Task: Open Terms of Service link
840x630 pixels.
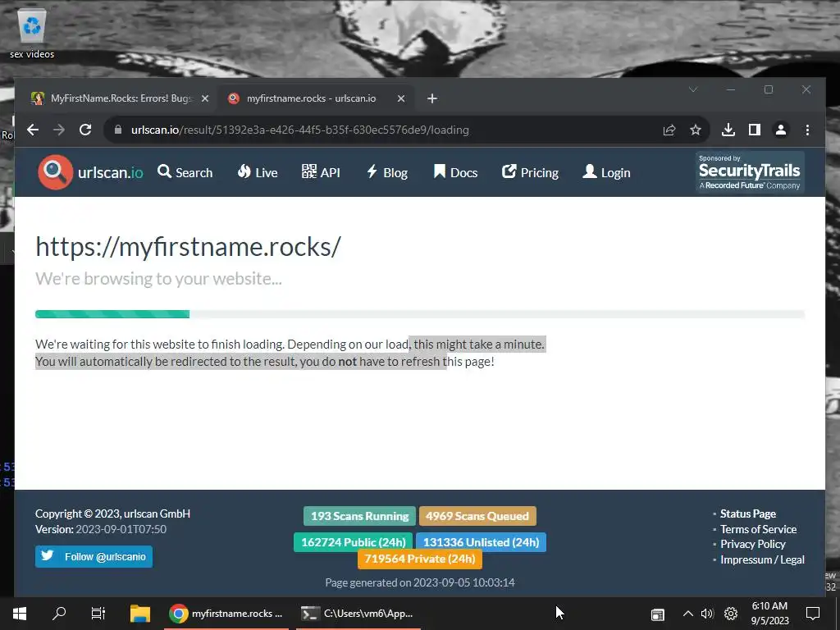Action: coord(758,529)
